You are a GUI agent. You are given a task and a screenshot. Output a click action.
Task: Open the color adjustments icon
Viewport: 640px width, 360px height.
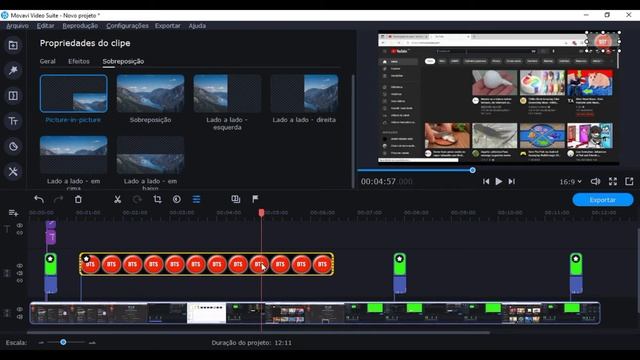[x=177, y=199]
